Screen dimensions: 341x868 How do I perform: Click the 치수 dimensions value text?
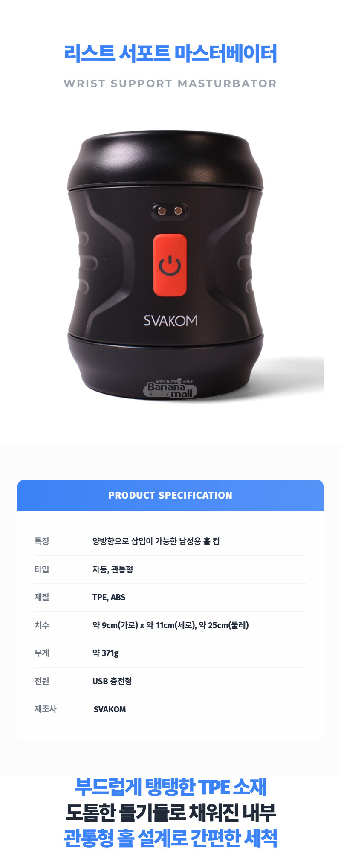click(x=170, y=625)
